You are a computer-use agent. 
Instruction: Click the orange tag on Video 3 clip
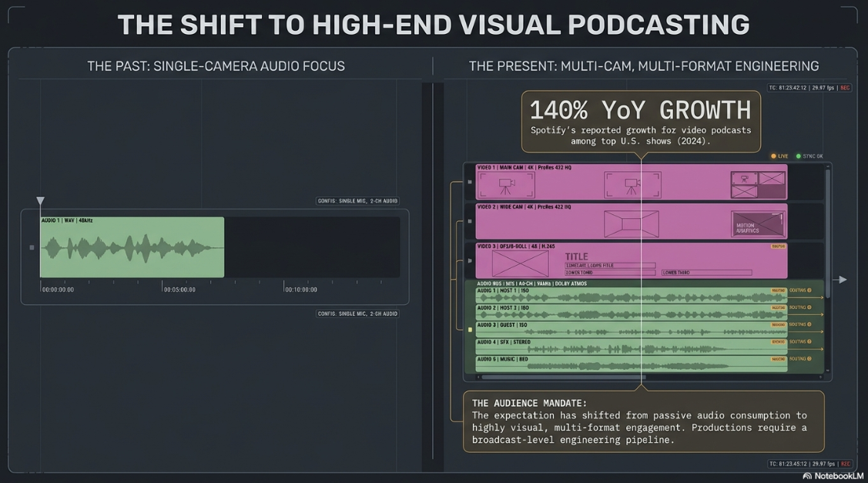779,247
